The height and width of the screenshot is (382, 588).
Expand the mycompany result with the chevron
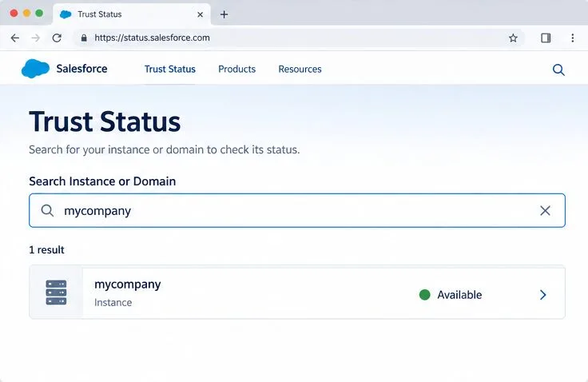542,295
